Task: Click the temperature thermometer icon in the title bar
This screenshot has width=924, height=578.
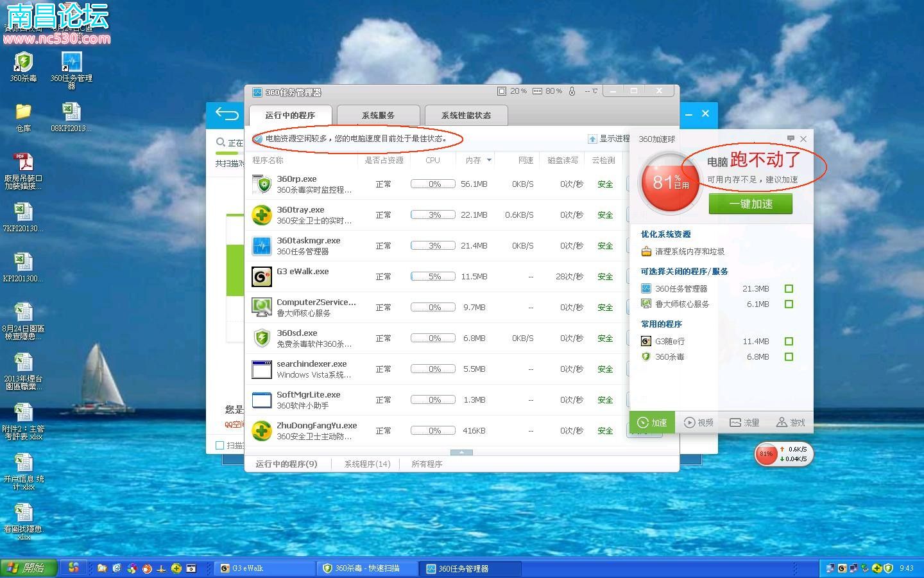Action: tap(572, 91)
